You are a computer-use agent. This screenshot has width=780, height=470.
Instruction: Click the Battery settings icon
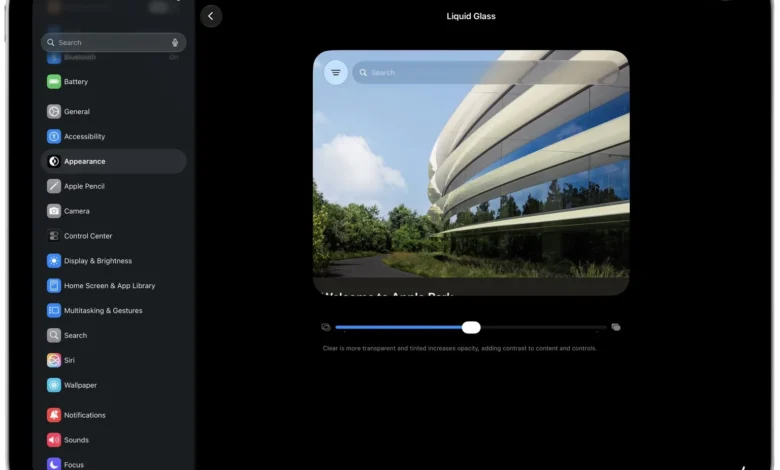pyautogui.click(x=54, y=82)
